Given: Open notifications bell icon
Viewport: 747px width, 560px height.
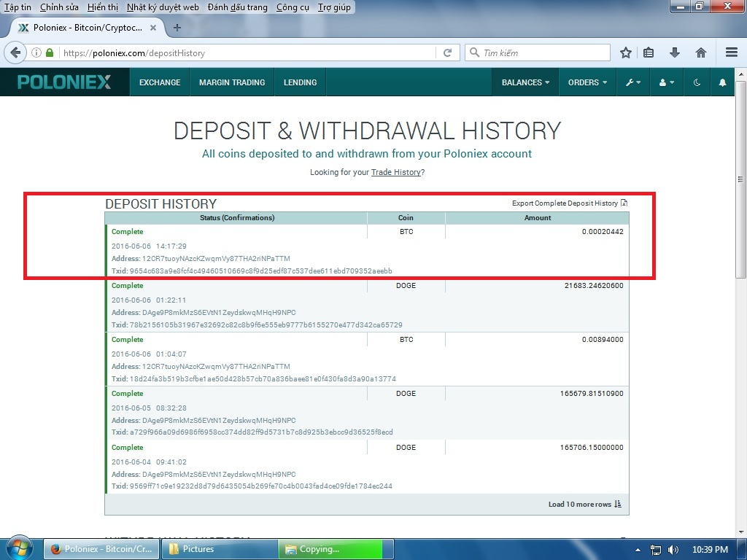Looking at the screenshot, I should click(x=722, y=82).
